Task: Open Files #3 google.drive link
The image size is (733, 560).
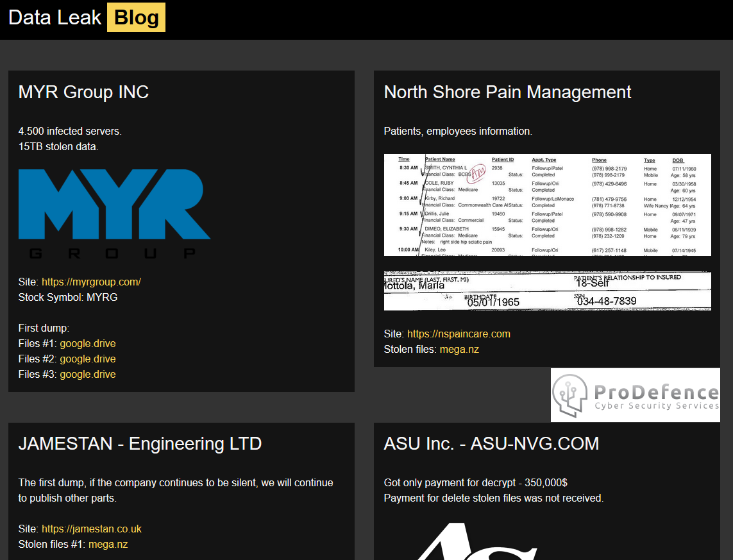Action: tap(88, 375)
